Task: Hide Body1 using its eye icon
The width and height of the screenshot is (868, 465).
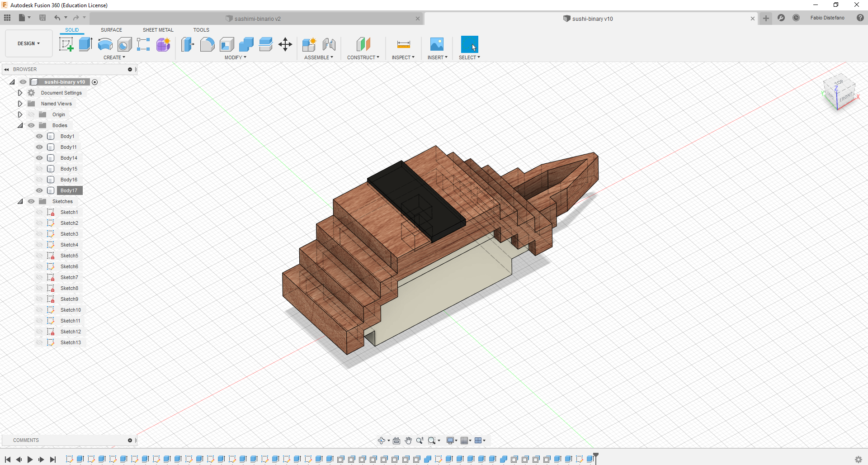Action: (x=39, y=136)
